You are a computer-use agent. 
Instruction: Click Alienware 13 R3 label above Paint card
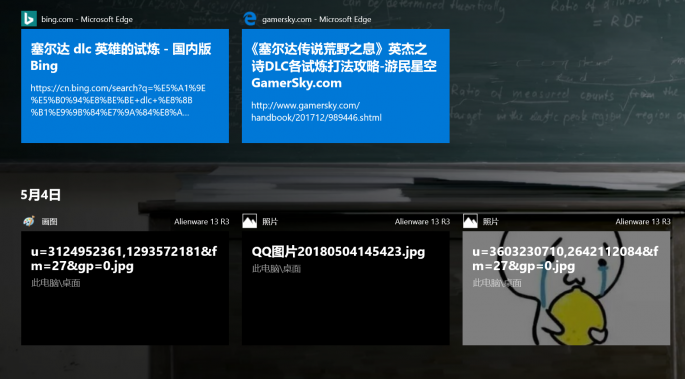pyautogui.click(x=201, y=222)
